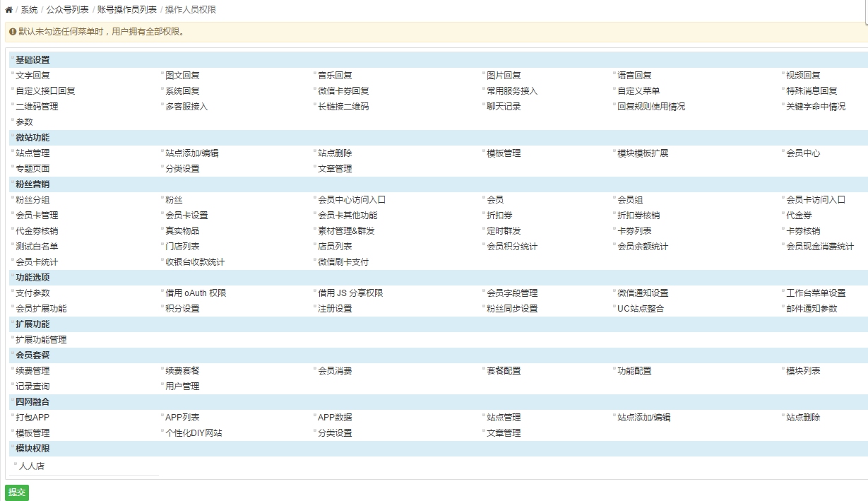Screen dimensions: 868x501
Task: Enable 微信刷卡支付 permission
Action: tap(314, 260)
